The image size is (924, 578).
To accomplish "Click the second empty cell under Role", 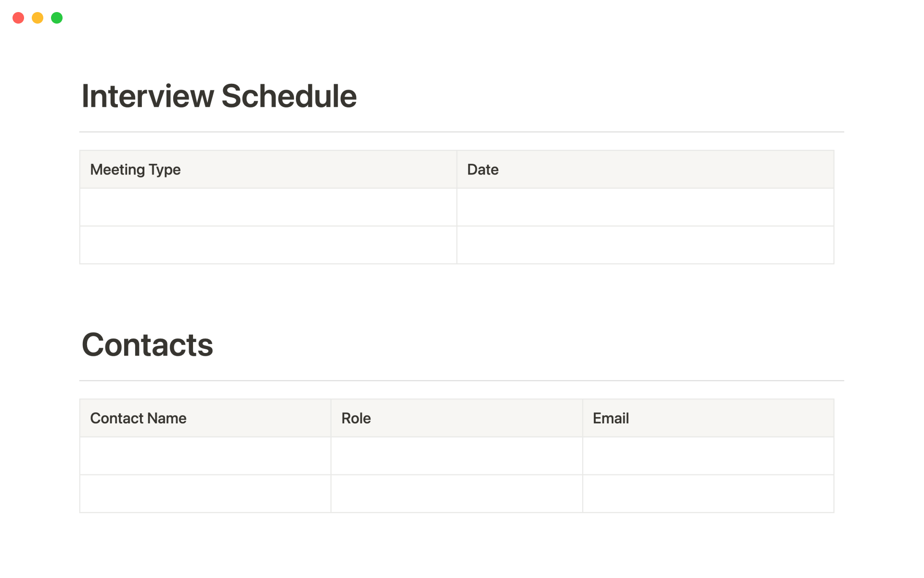I will [x=456, y=494].
